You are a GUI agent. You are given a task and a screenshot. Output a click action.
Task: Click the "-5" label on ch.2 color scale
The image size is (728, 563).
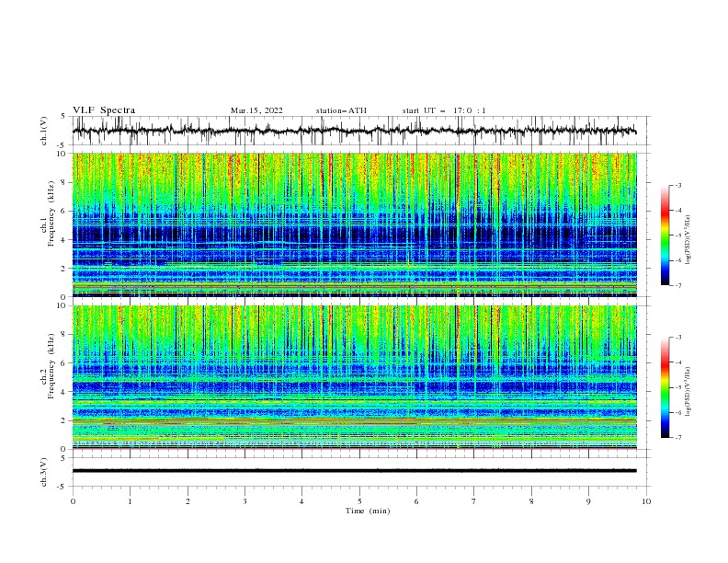click(x=677, y=387)
